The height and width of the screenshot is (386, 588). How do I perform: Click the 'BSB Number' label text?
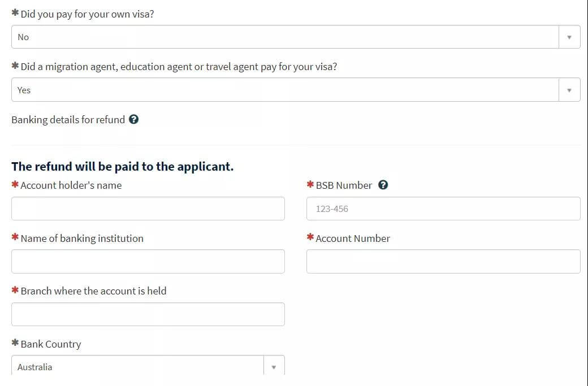pos(344,185)
